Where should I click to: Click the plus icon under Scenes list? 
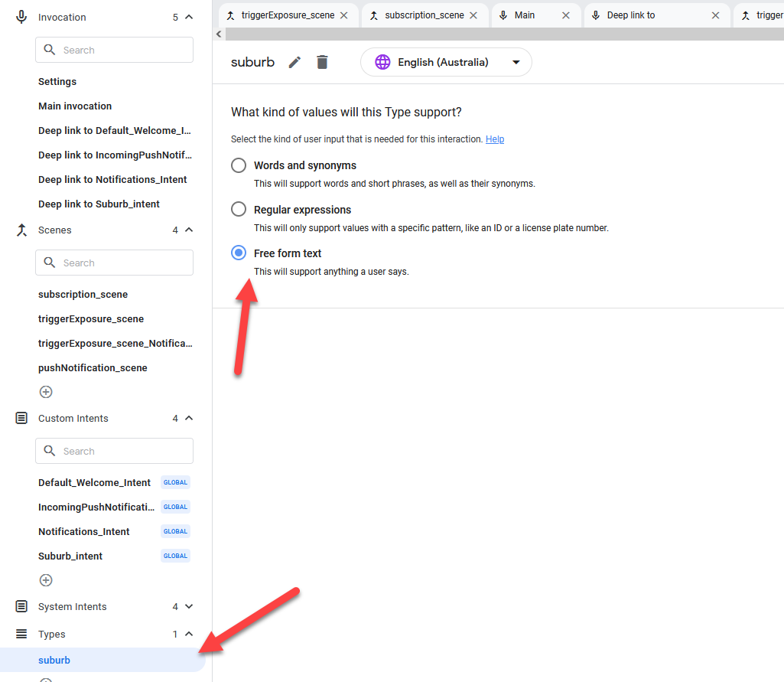click(x=46, y=392)
